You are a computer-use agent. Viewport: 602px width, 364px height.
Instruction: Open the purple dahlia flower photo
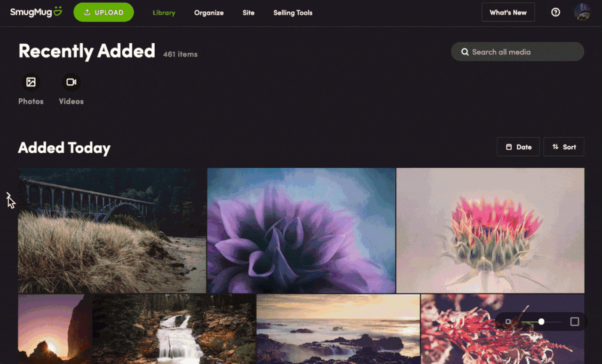(301, 230)
